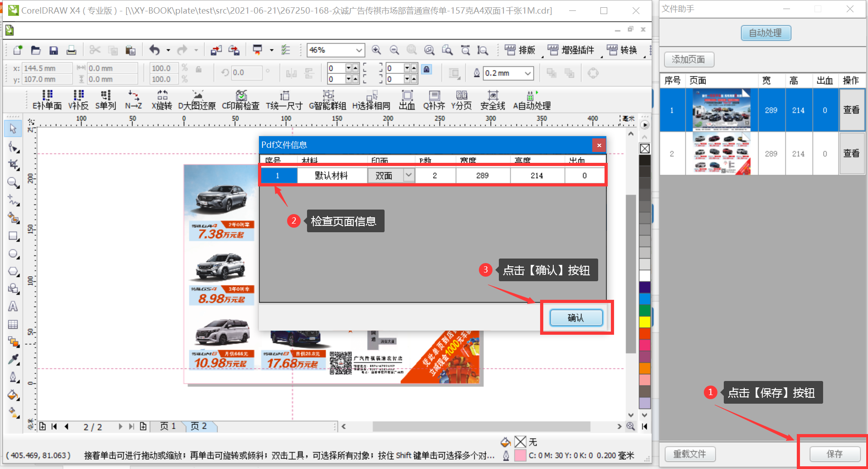Switch to the 页 1 page tab
Viewport: 868px width, 469px height.
[x=168, y=426]
